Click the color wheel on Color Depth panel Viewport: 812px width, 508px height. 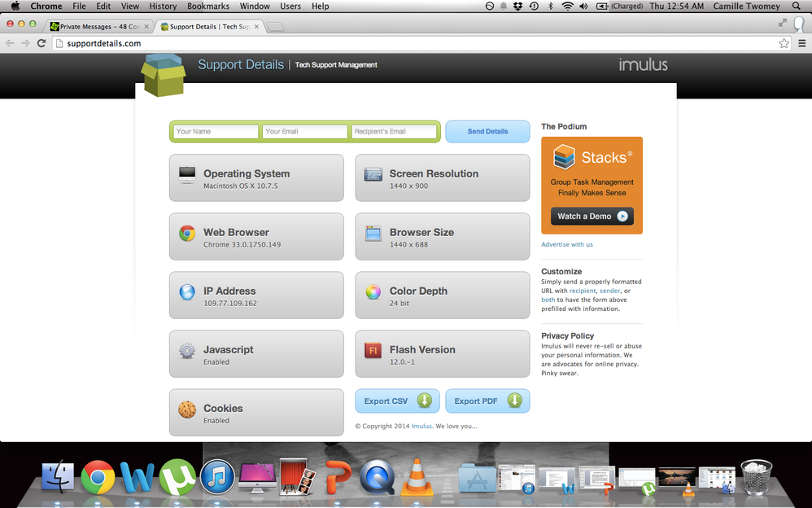click(x=373, y=291)
